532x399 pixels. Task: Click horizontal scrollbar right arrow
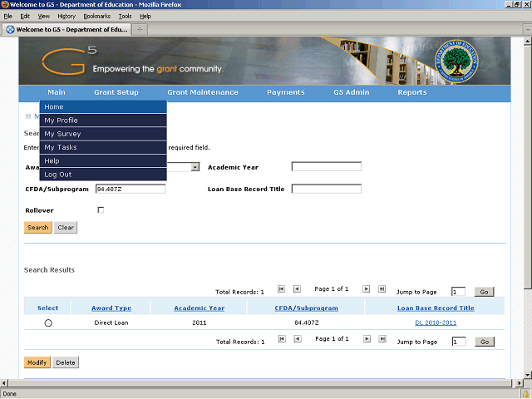tap(519, 383)
